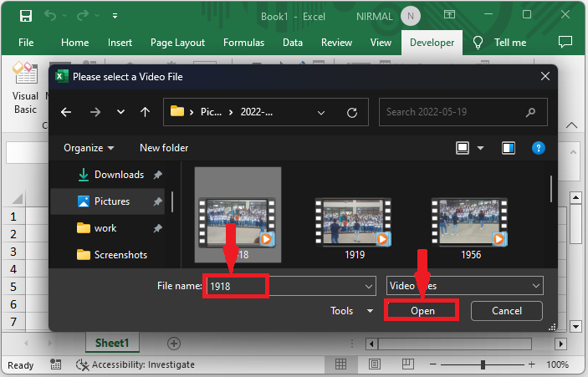This screenshot has height=377, width=588.
Task: Open file dialog Help icon
Action: [x=538, y=148]
